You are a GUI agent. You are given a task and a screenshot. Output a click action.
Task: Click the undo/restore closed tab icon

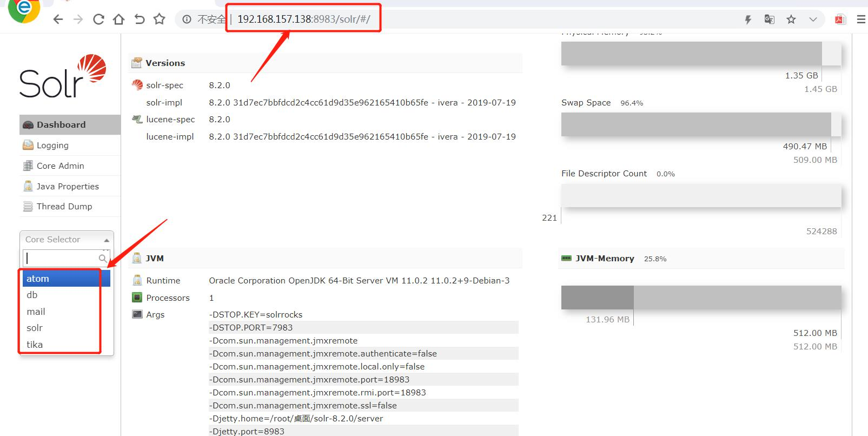tap(140, 19)
